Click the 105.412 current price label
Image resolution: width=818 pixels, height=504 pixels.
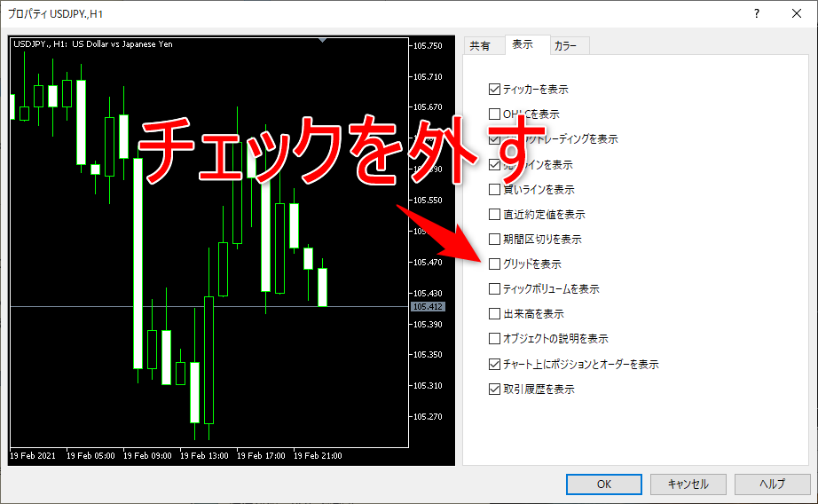[x=428, y=307]
